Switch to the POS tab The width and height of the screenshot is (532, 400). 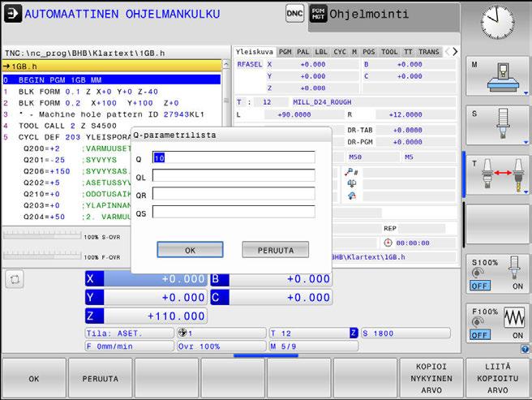point(369,52)
